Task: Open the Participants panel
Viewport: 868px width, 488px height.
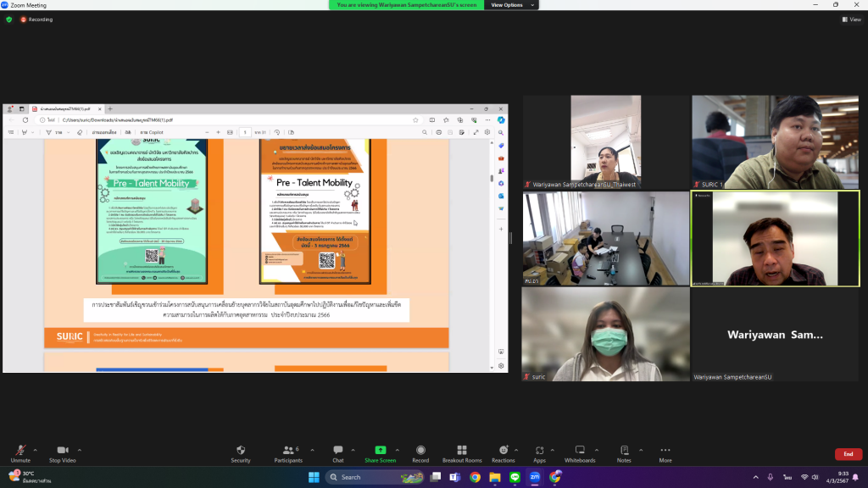Action: click(x=288, y=454)
